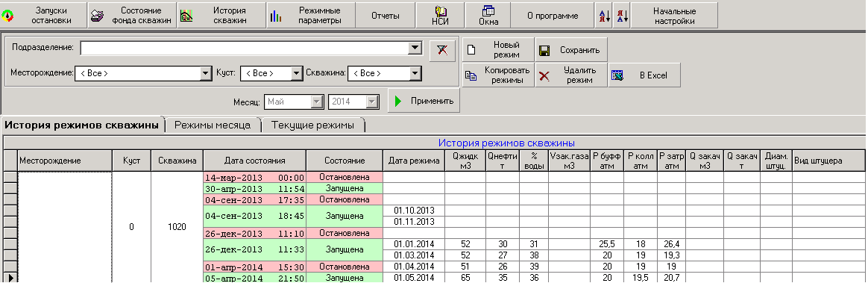Click the regime date 01.10.2013 cell
Image resolution: width=868 pixels, height=286 pixels.
[x=414, y=211]
